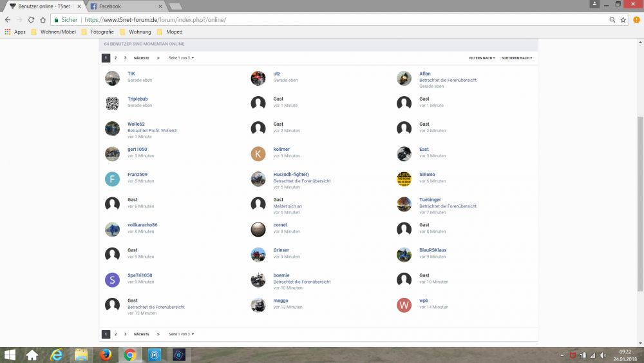Image resolution: width=644 pixels, height=363 pixels.
Task: Go to page 2 in the top pagination
Action: coord(115,58)
